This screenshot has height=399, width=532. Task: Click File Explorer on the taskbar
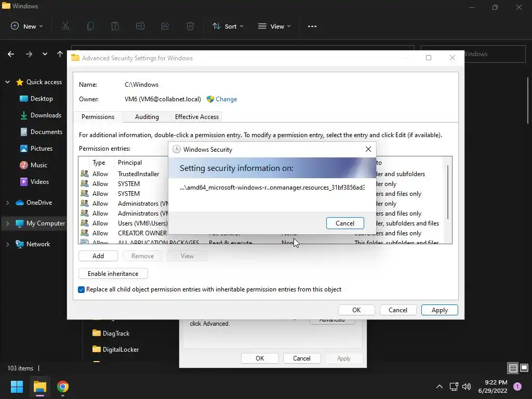(39, 387)
